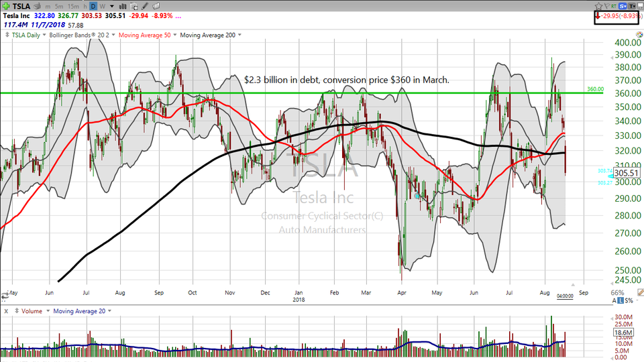644x362 pixels.
Task: Click the green 360.00 horizontal line label
Action: click(596, 89)
